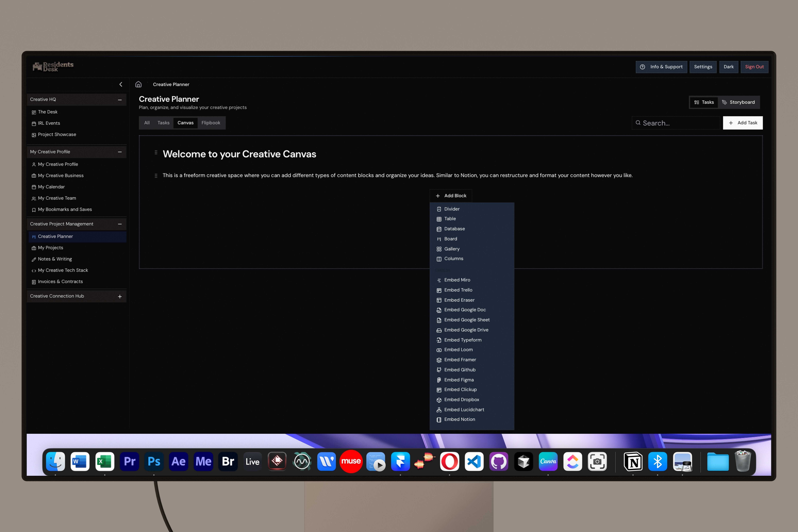
Task: Launch Framer from the dock
Action: [400, 461]
